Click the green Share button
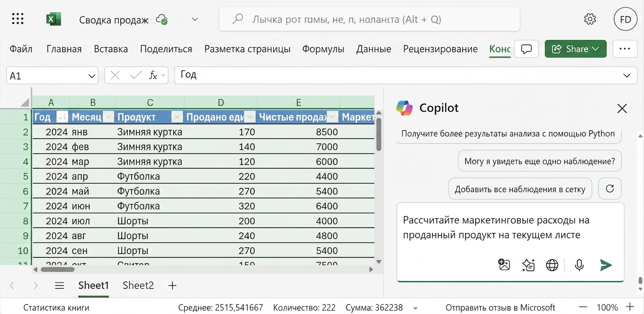Image resolution: width=644 pixels, height=314 pixels. (576, 49)
